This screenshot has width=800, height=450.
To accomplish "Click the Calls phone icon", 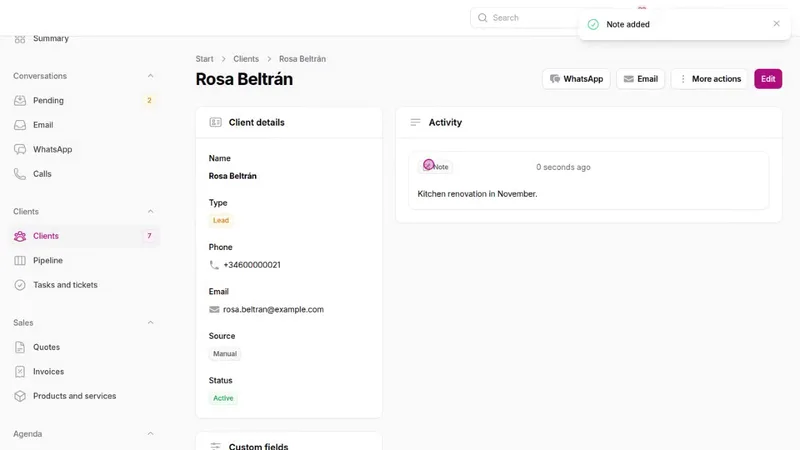I will [x=20, y=174].
